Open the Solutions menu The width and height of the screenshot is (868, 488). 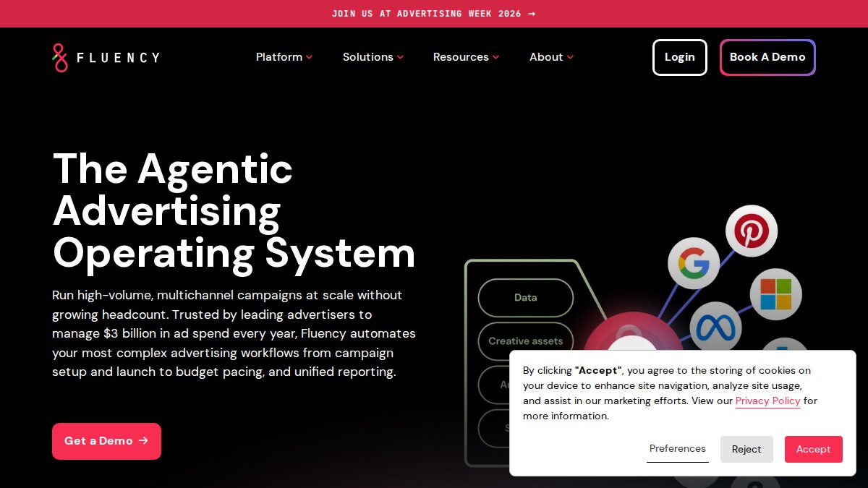click(373, 57)
